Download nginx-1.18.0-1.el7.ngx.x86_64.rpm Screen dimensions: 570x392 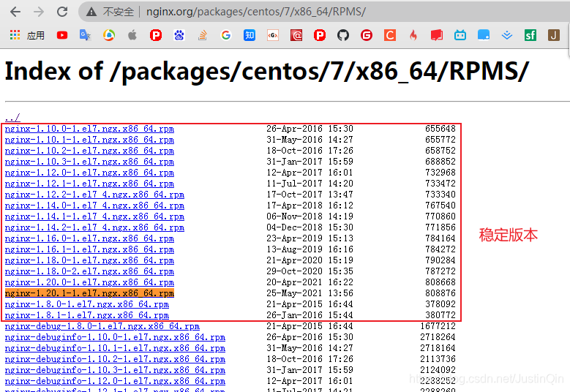tap(89, 260)
